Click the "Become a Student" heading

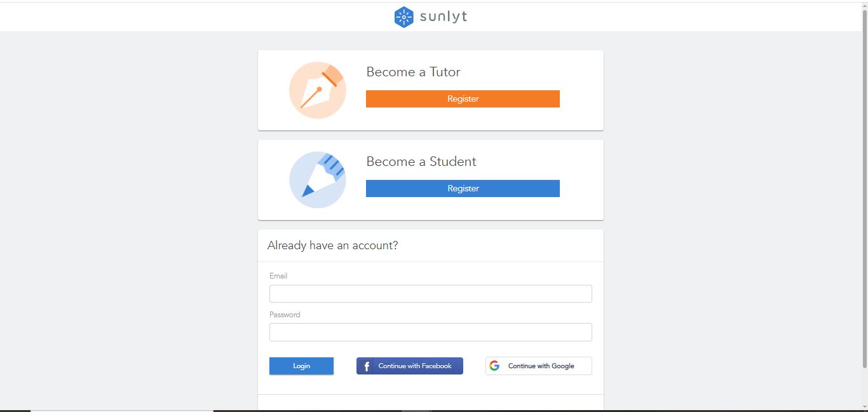[421, 161]
